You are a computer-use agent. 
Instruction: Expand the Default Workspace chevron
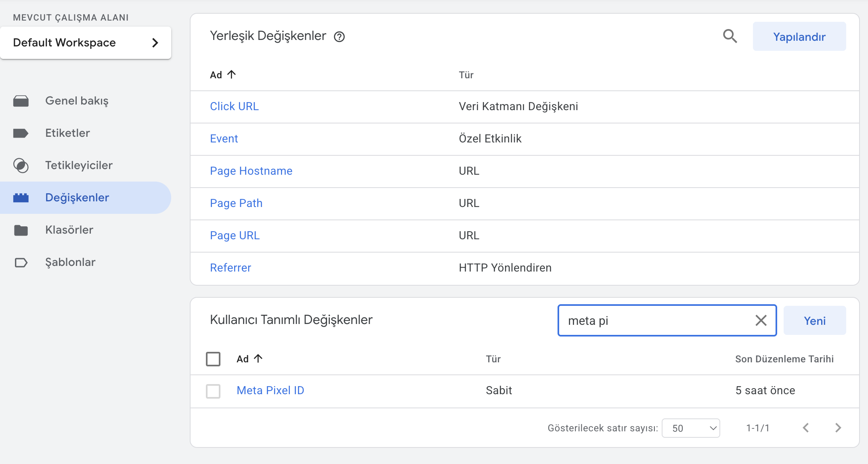[155, 43]
